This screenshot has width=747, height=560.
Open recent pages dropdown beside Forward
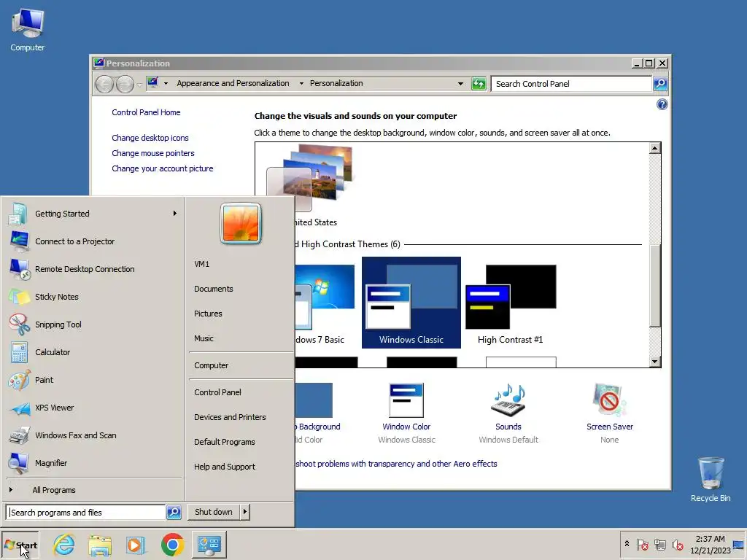(139, 85)
